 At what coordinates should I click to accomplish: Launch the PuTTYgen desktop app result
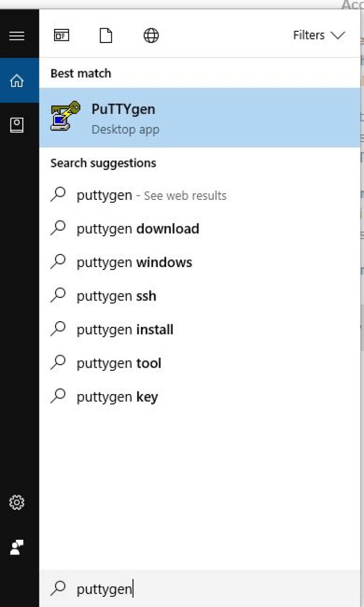(200, 117)
